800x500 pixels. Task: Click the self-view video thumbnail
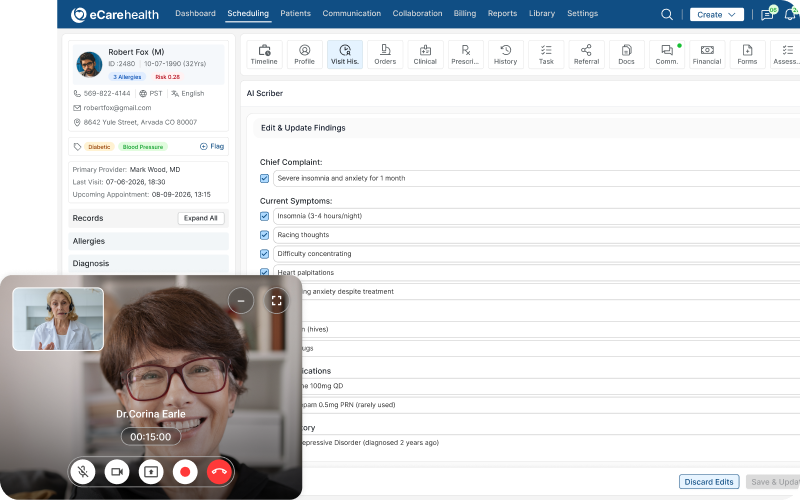[58, 319]
